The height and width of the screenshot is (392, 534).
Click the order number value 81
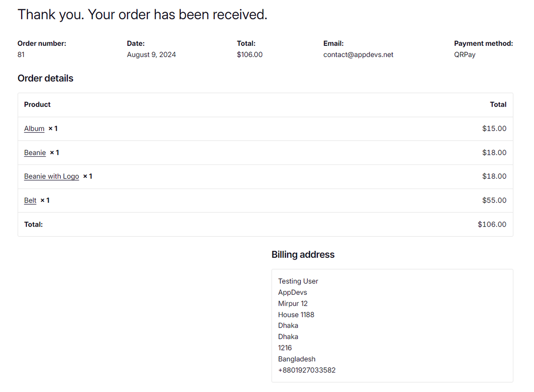click(21, 55)
